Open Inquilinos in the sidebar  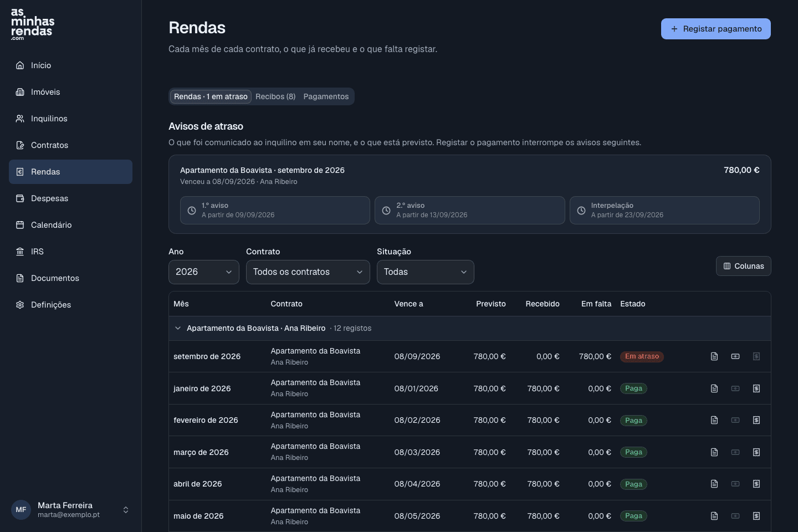click(x=70, y=119)
